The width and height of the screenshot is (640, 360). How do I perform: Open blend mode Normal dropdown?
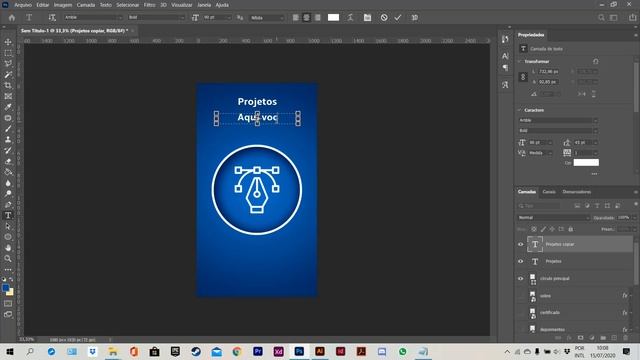[553, 218]
